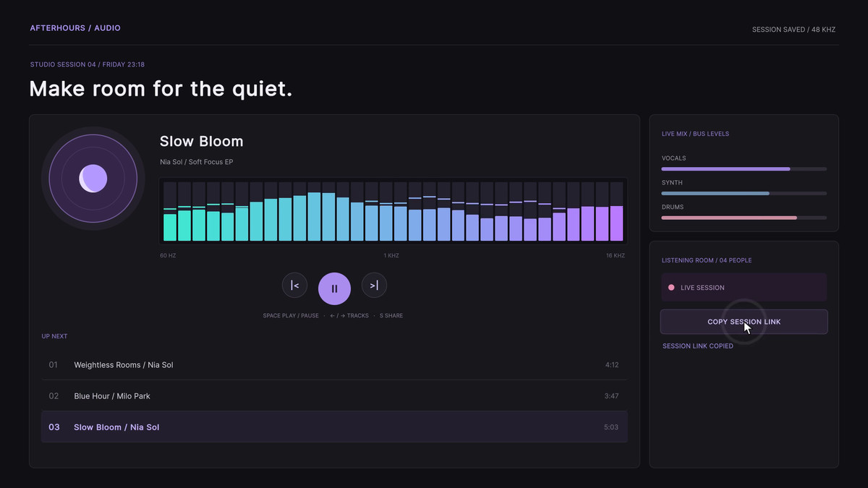The width and height of the screenshot is (868, 488).
Task: Adjust the Drums bus level bar
Action: point(744,218)
